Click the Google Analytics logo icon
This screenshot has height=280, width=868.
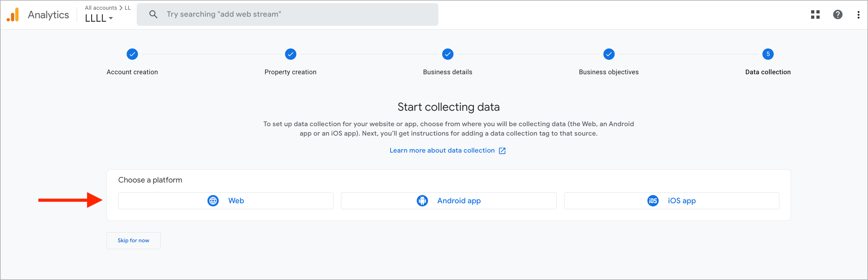click(13, 14)
